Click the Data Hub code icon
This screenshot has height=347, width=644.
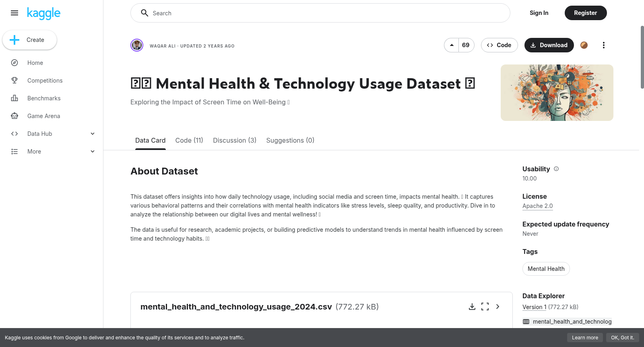[14, 134]
